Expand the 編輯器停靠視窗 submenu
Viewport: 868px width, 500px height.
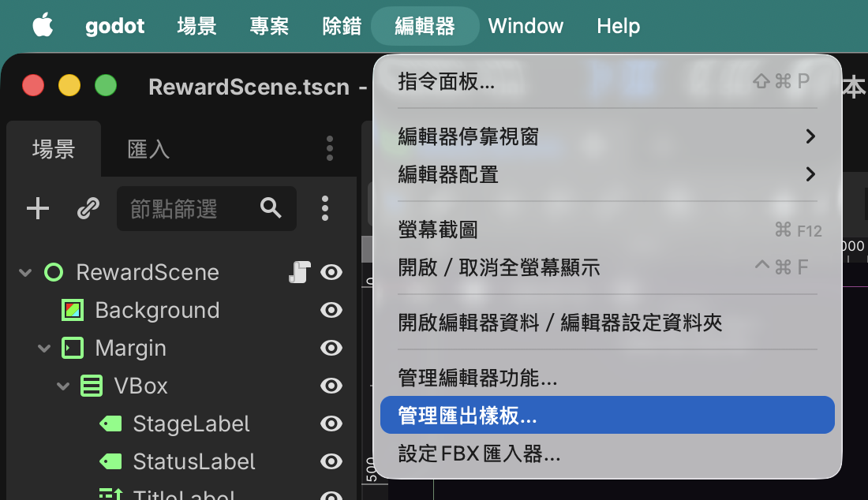[x=608, y=136]
